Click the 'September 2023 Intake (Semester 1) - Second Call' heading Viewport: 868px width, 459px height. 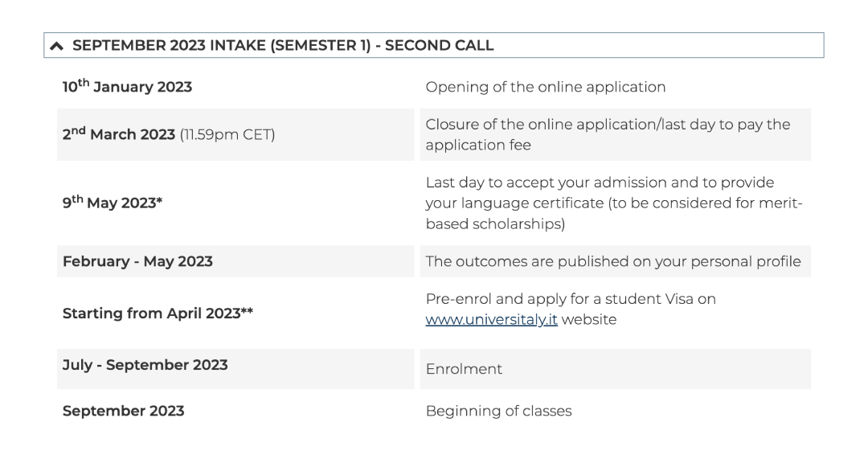click(x=283, y=46)
